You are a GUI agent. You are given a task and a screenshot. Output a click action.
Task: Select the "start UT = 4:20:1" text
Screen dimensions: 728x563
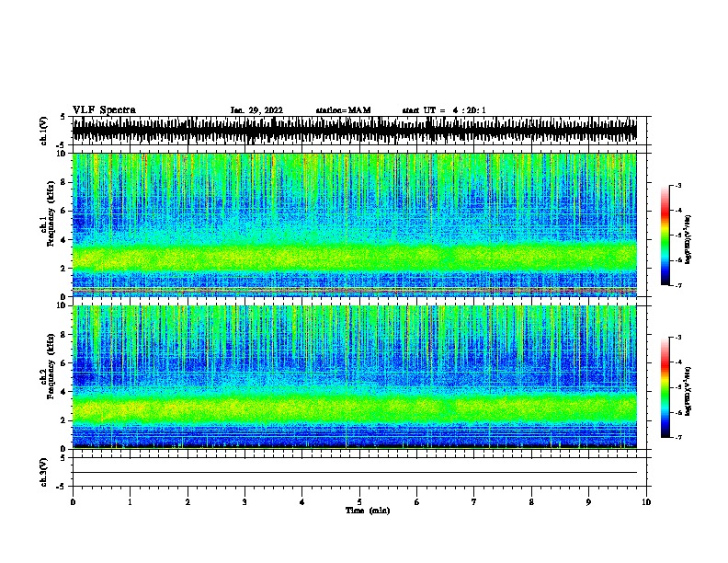pyautogui.click(x=444, y=110)
